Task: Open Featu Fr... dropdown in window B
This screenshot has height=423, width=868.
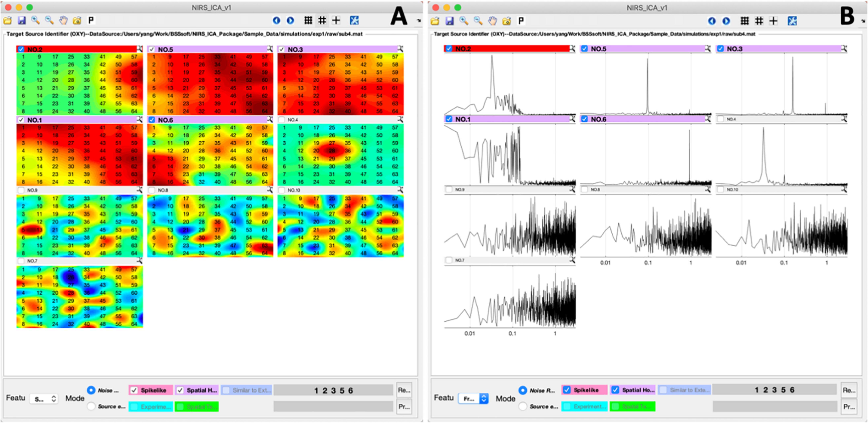Action: (474, 399)
